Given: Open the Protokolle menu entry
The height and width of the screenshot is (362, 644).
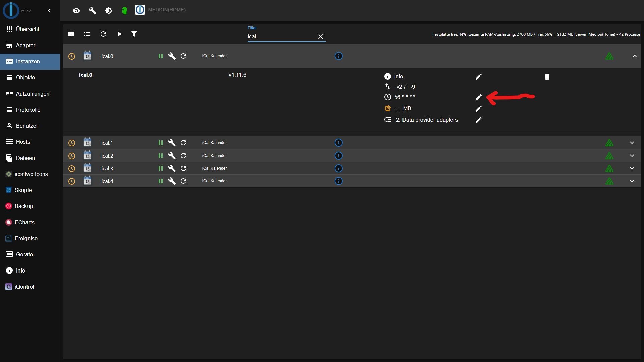Looking at the screenshot, I should [30, 110].
